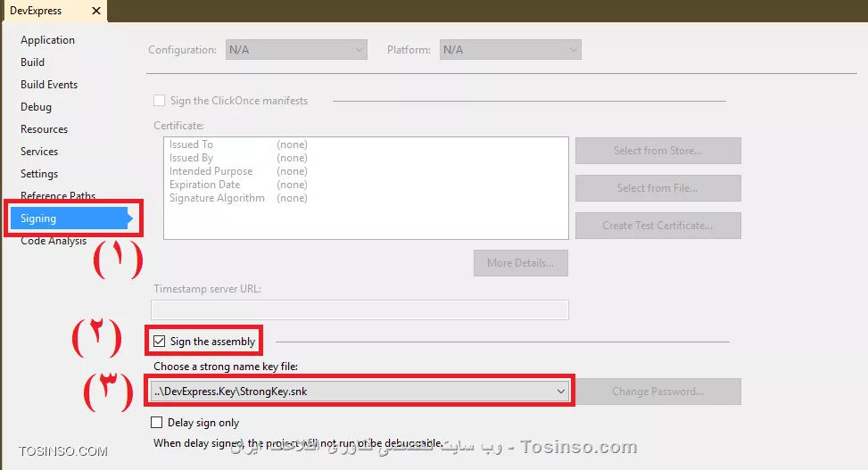The width and height of the screenshot is (868, 470).
Task: Toggle Sign the ClickOnce manifests checkbox
Action: pyautogui.click(x=160, y=101)
